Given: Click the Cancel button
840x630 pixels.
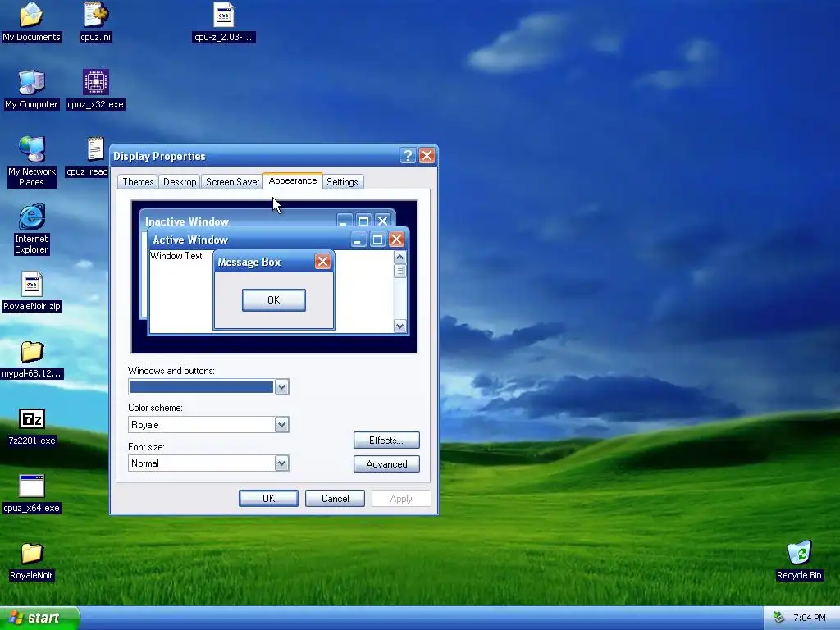Looking at the screenshot, I should [x=335, y=498].
